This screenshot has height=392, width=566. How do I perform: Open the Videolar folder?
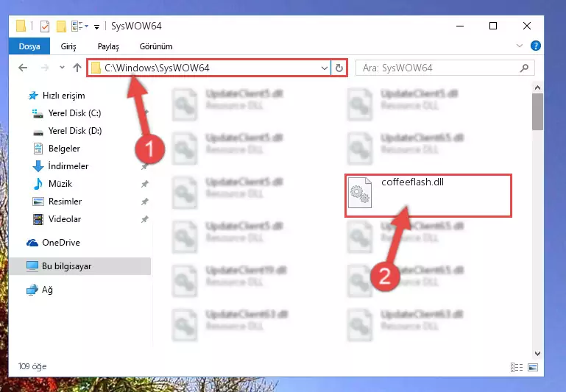click(x=57, y=219)
